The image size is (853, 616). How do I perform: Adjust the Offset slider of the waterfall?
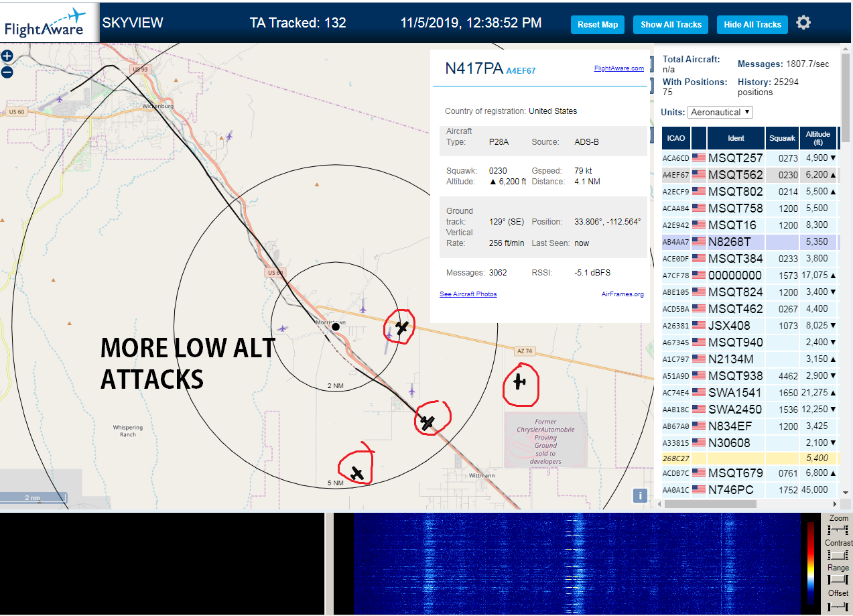(x=838, y=606)
